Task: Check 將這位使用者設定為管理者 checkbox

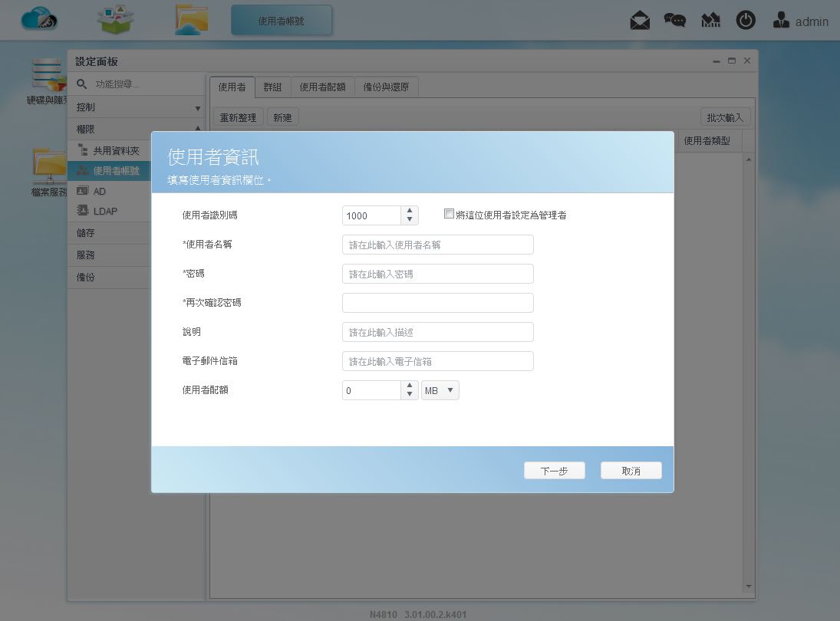Action: pyautogui.click(x=449, y=214)
